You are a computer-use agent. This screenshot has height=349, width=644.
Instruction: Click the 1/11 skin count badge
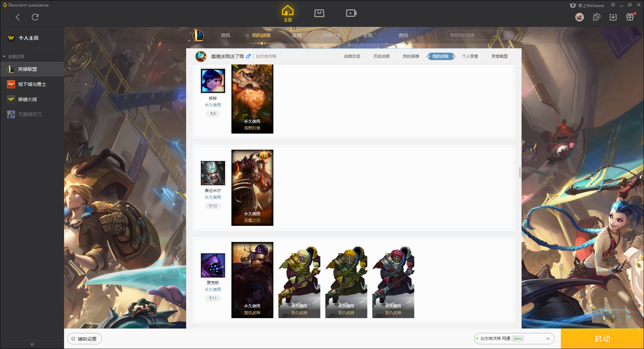tap(213, 298)
